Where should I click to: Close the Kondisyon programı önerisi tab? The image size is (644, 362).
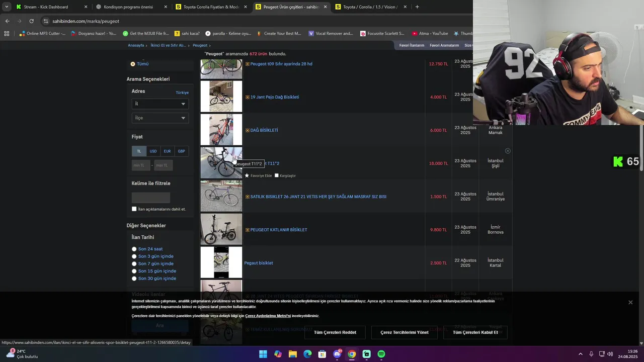tap(166, 7)
